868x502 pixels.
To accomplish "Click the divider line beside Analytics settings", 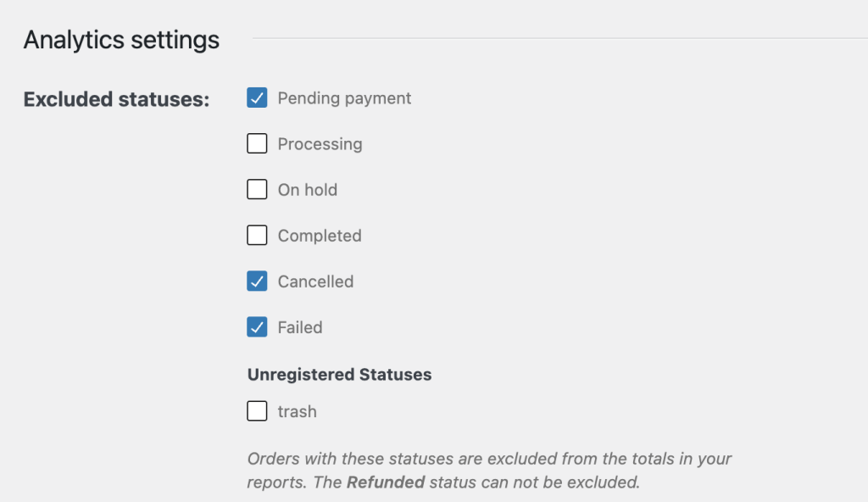I will coord(559,39).
